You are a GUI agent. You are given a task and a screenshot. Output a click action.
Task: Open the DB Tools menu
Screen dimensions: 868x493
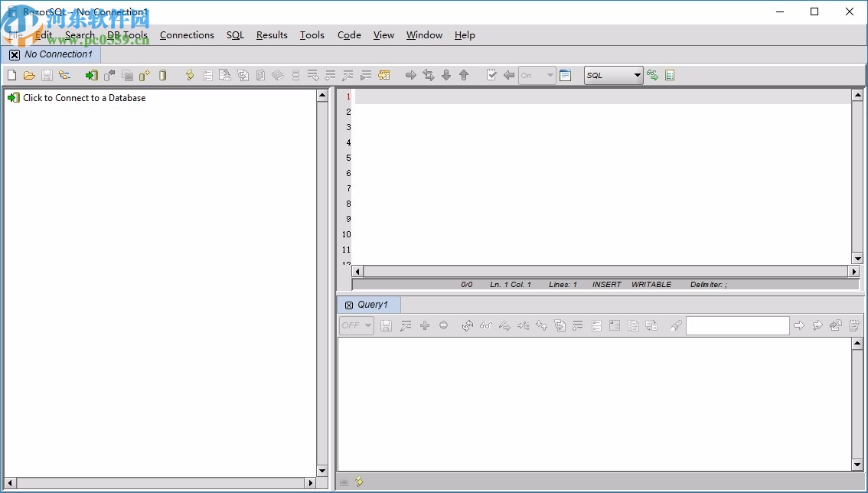pos(127,34)
